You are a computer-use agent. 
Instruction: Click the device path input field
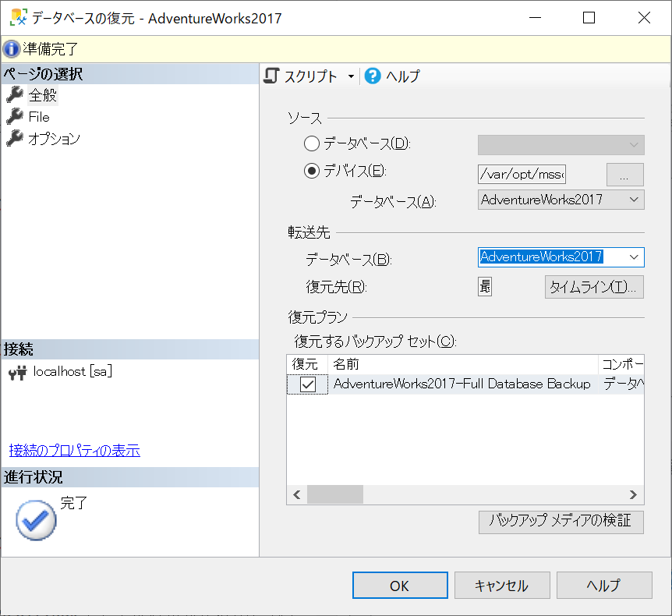coord(522,174)
